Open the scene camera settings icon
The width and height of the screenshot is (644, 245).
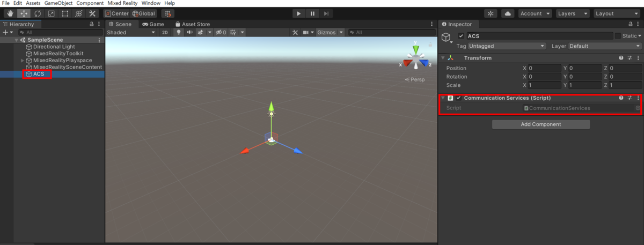pos(305,32)
